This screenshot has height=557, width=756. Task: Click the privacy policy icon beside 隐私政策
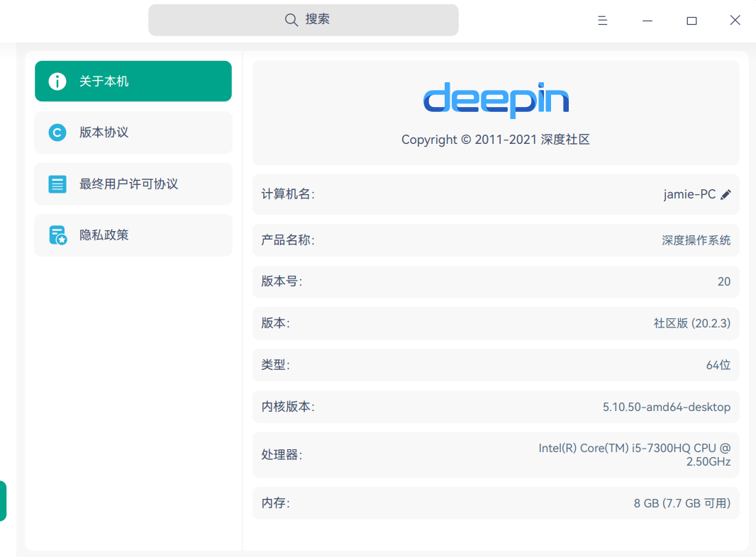tap(58, 235)
